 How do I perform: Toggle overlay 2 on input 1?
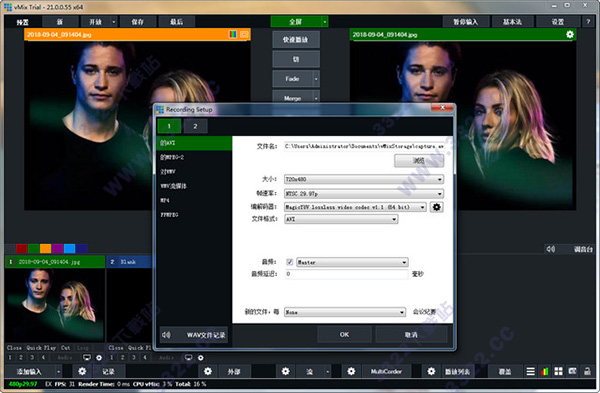(x=21, y=357)
